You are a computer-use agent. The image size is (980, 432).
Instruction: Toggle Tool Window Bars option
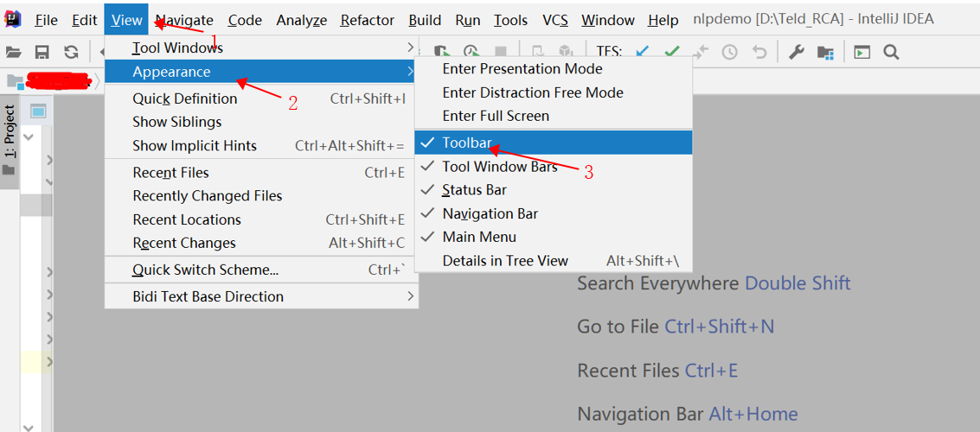[553, 167]
